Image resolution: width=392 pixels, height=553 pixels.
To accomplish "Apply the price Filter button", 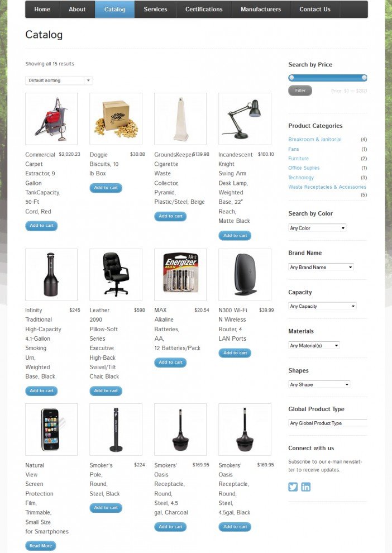I will pos(300,90).
